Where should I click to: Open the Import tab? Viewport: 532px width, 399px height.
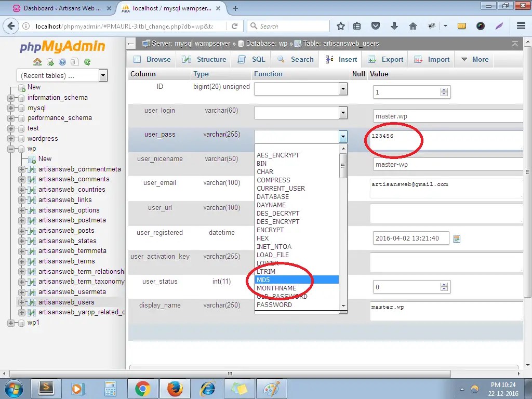click(432, 59)
